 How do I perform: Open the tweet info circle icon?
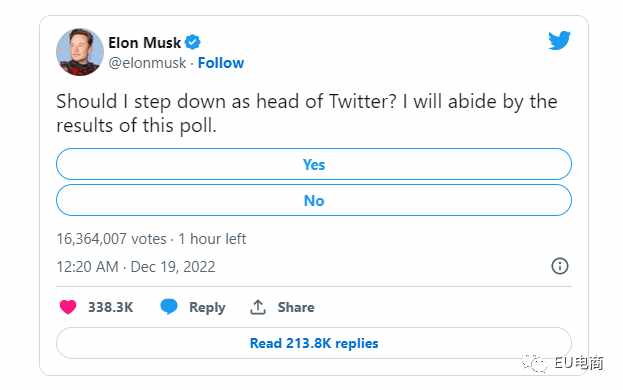[x=560, y=266]
